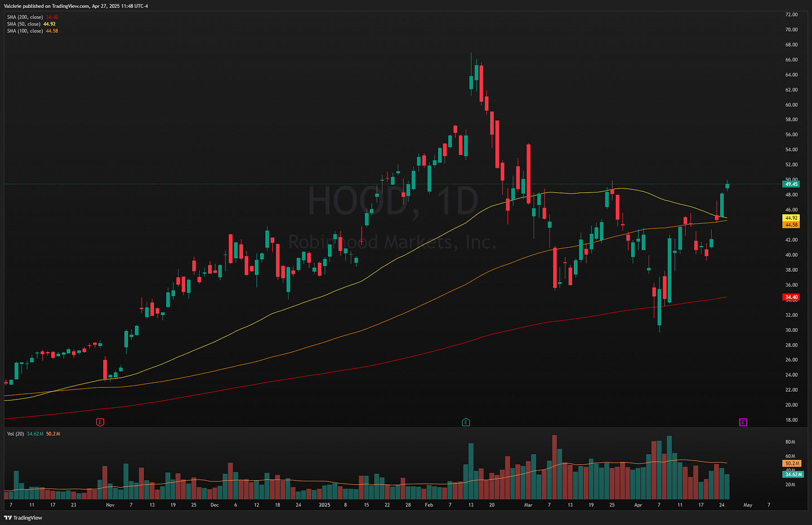Click the 23 date axis label
The width and height of the screenshot is (812, 525).
[74, 505]
